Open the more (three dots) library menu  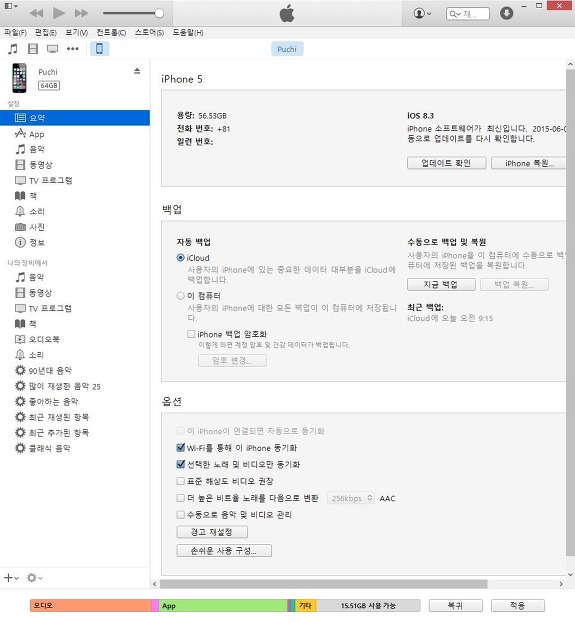(x=73, y=49)
